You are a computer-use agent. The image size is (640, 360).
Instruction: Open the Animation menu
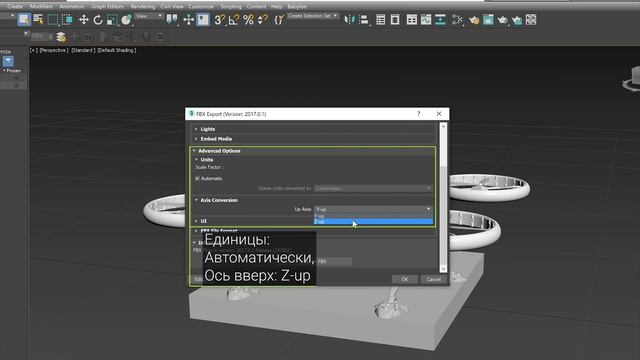click(72, 7)
